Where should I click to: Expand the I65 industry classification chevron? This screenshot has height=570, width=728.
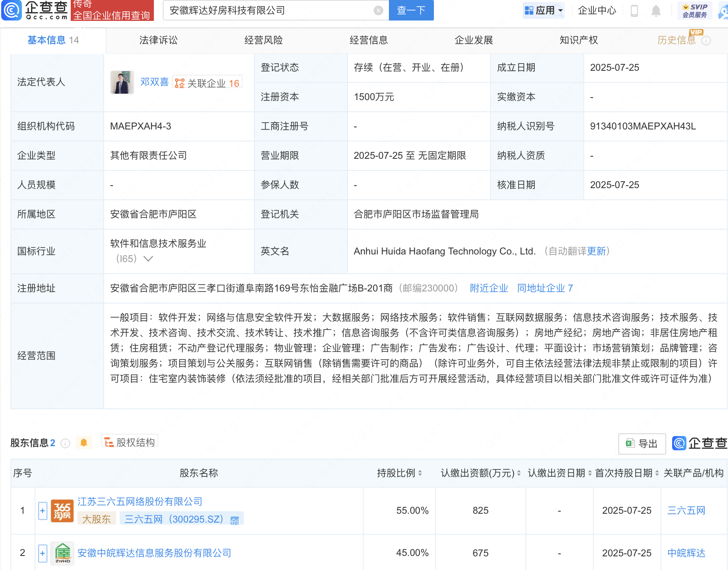(x=148, y=258)
